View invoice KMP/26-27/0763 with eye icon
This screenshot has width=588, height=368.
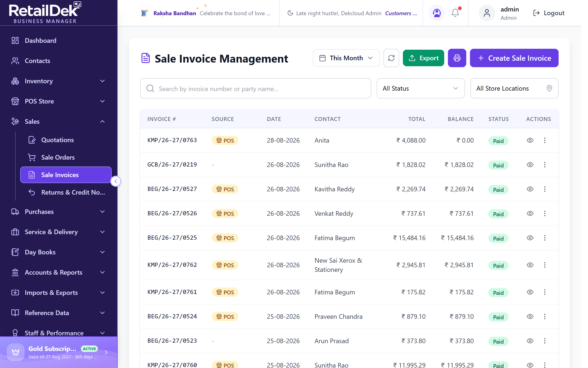(530, 141)
